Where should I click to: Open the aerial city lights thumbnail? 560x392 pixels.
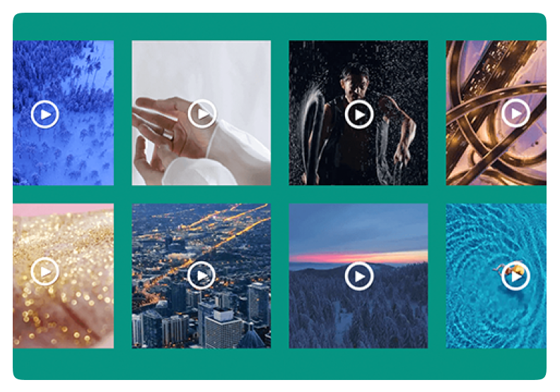coord(201,275)
